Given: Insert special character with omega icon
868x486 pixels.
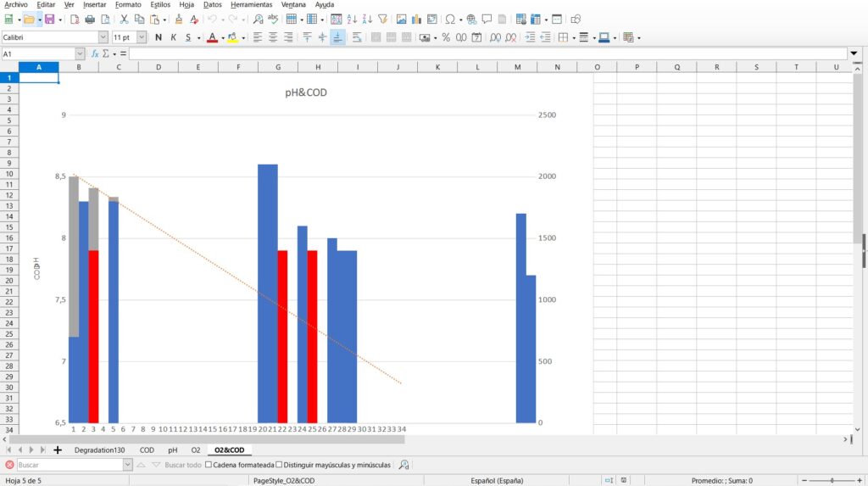Looking at the screenshot, I should tap(450, 20).
